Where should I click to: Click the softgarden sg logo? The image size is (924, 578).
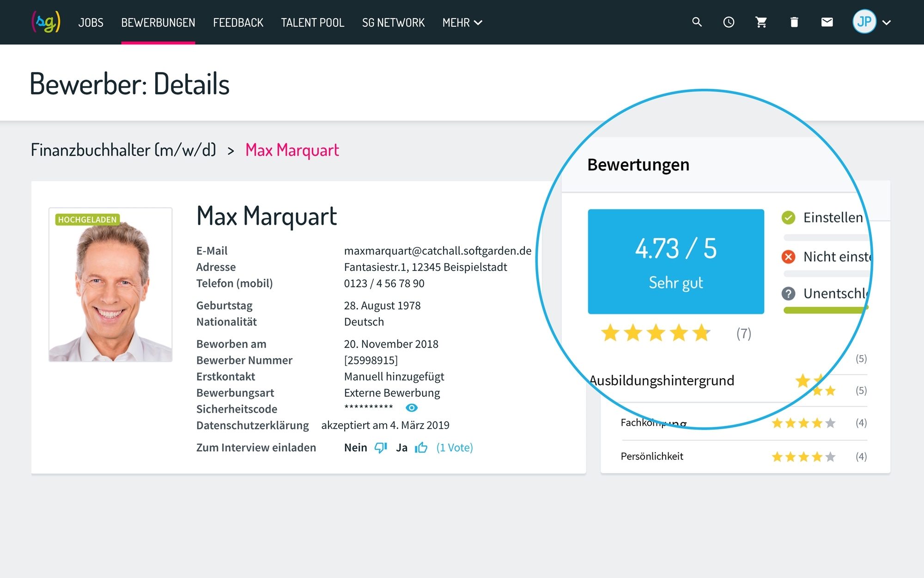[46, 22]
